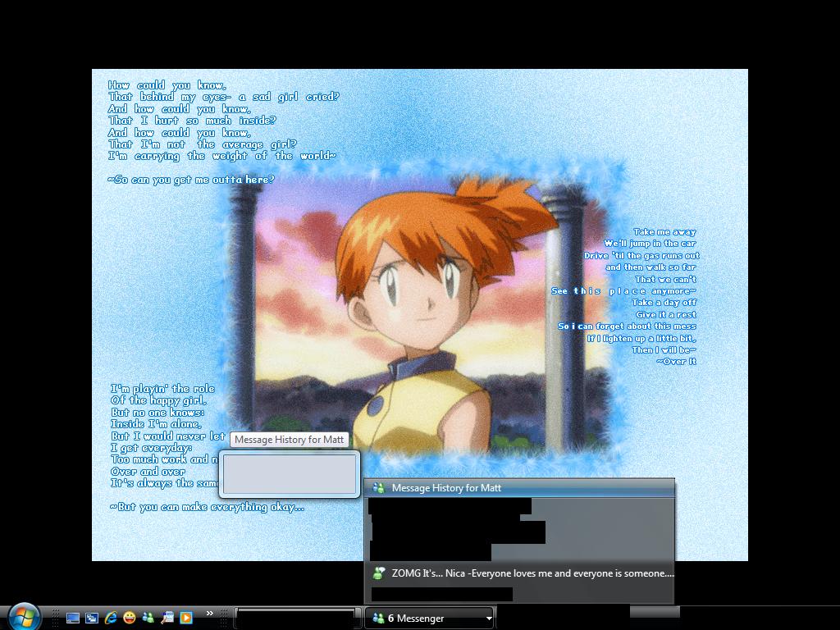Select ZOMG It's... Nica conversation entry
The image size is (840, 630).
pos(519,573)
